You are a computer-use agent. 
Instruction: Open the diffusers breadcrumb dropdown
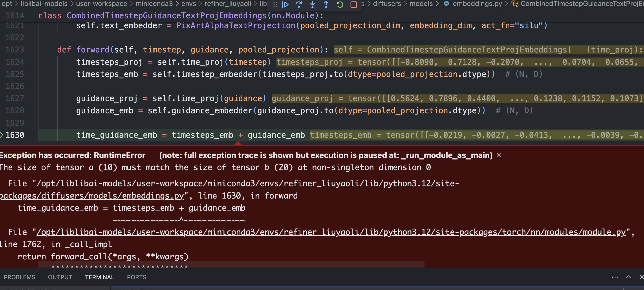tap(387, 4)
